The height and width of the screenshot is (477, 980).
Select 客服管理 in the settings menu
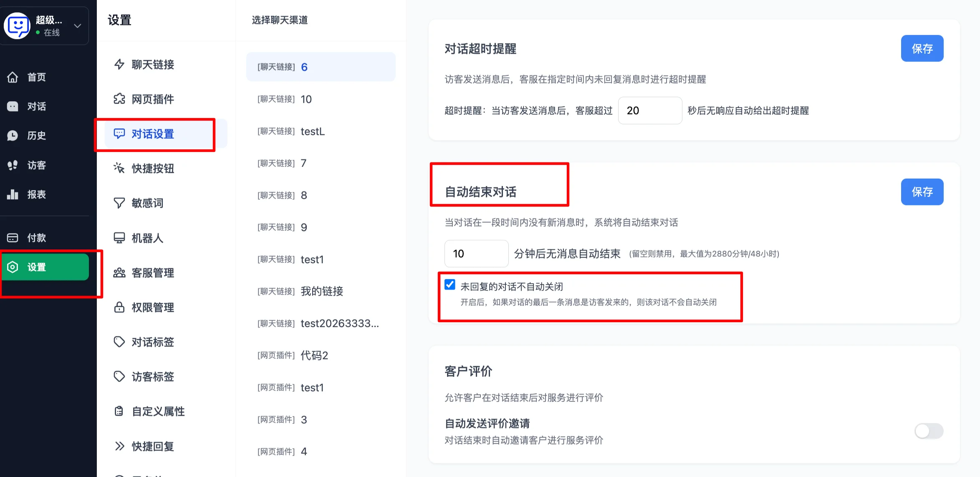(153, 273)
